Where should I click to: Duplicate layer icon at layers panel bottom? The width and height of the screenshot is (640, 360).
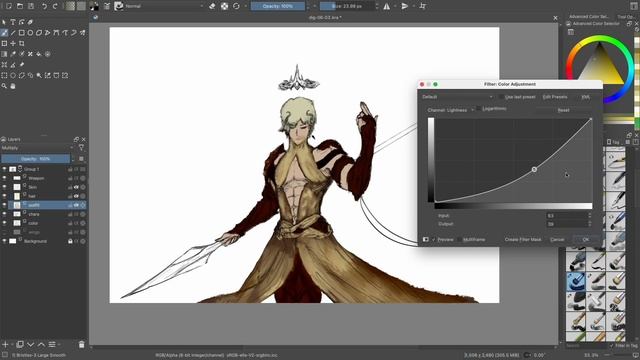pos(20,344)
